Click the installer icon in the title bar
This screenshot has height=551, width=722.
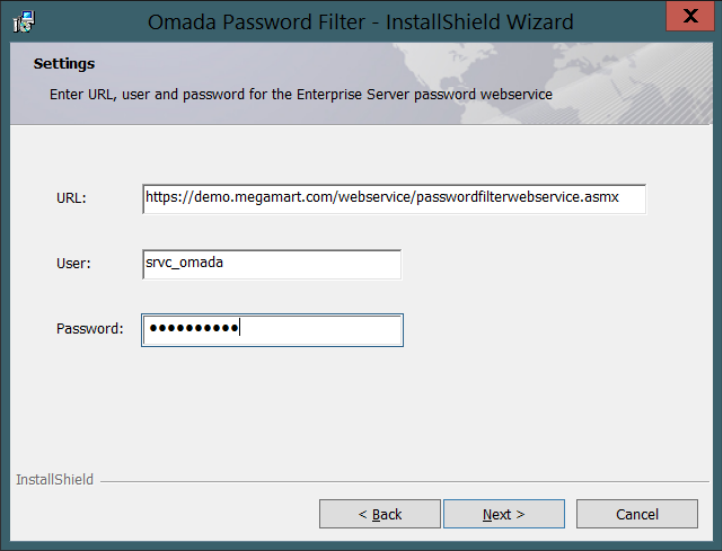click(24, 22)
